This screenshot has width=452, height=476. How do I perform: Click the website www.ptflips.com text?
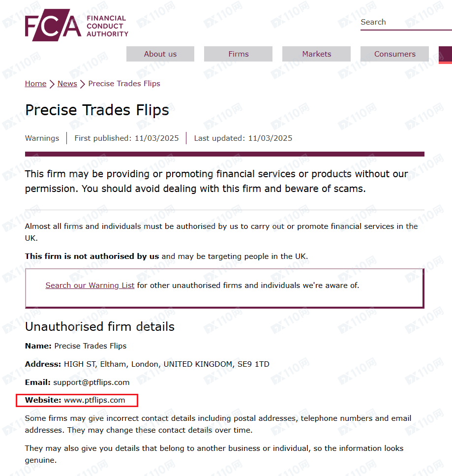pyautogui.click(x=94, y=400)
